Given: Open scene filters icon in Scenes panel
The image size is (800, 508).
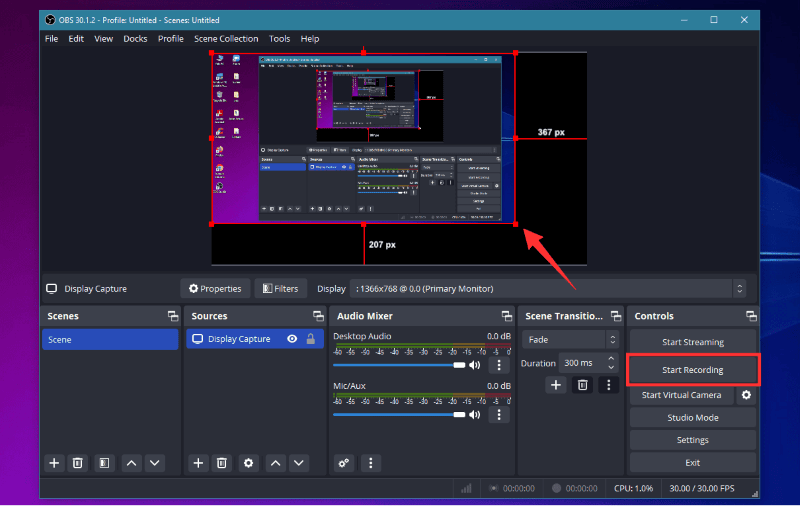Looking at the screenshot, I should click(x=102, y=463).
